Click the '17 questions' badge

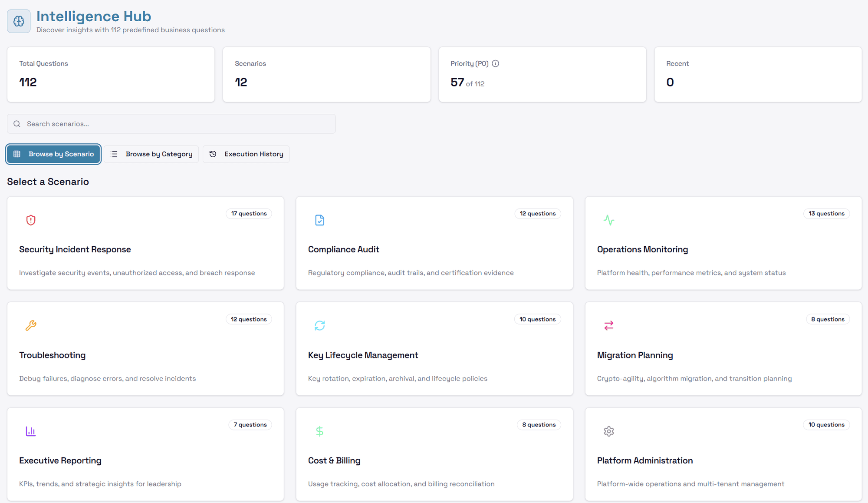coord(249,214)
